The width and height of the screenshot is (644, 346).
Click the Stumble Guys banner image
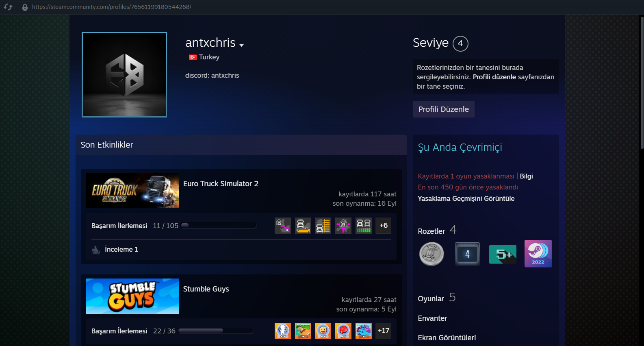(x=132, y=296)
